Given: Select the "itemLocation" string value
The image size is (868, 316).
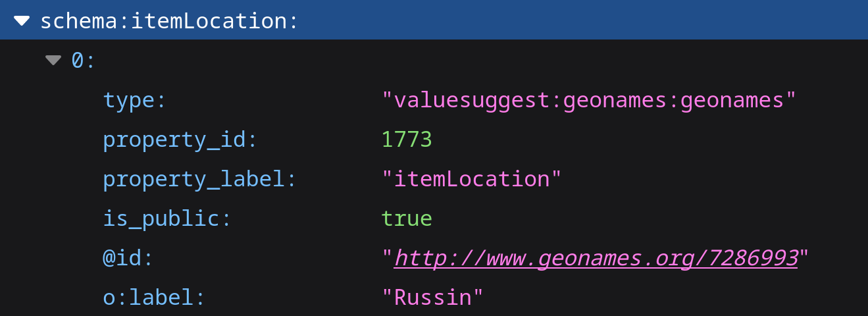Looking at the screenshot, I should coord(472,179).
